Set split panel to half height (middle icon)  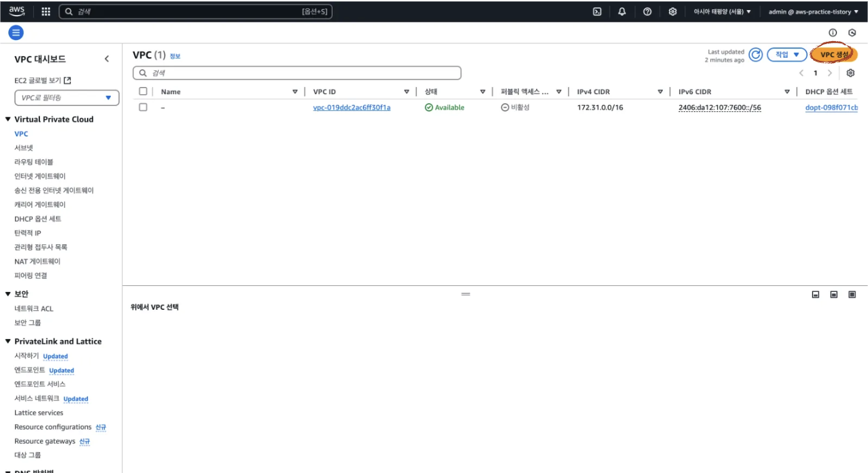834,294
